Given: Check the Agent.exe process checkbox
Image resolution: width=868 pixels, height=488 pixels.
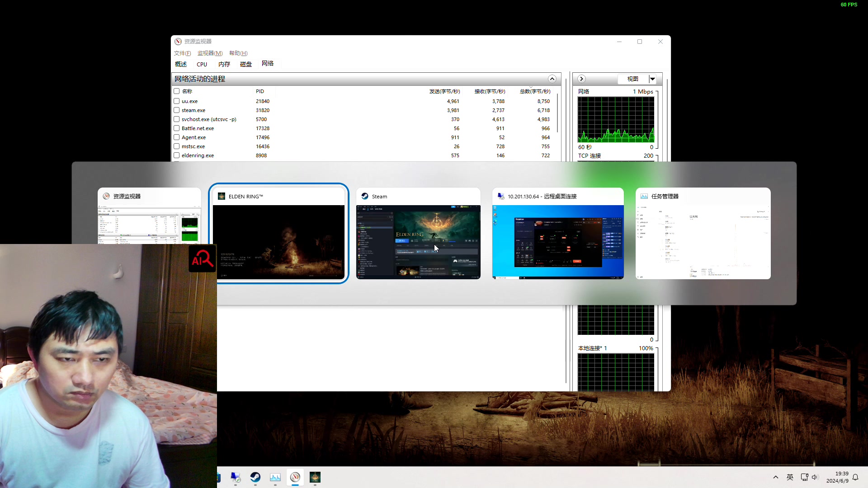Looking at the screenshot, I should click(177, 137).
